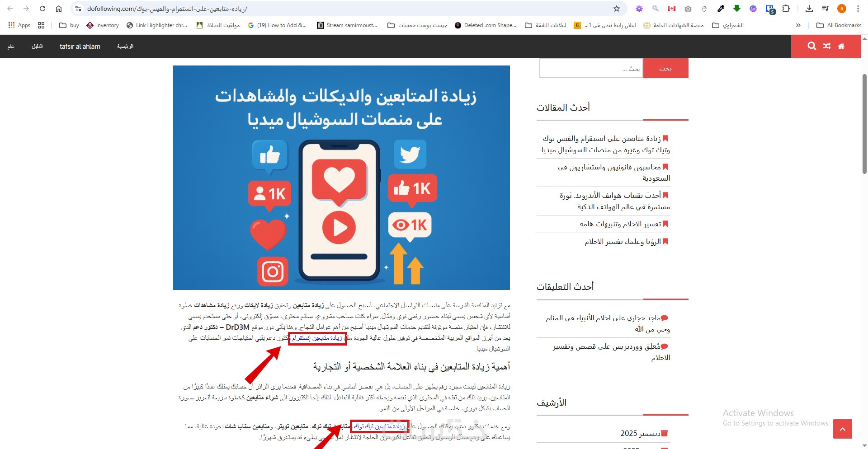Reload the page with the refresh icon
The width and height of the screenshot is (868, 449).
(x=42, y=9)
